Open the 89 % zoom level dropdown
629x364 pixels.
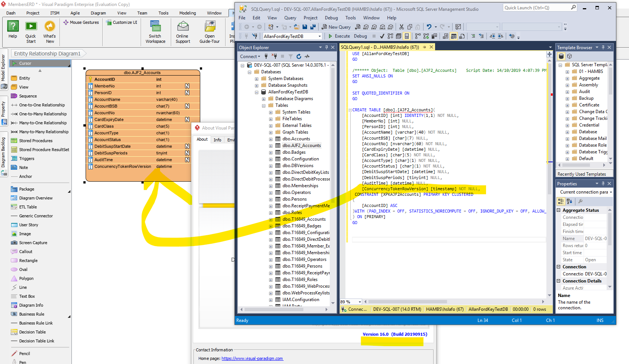[x=360, y=302]
